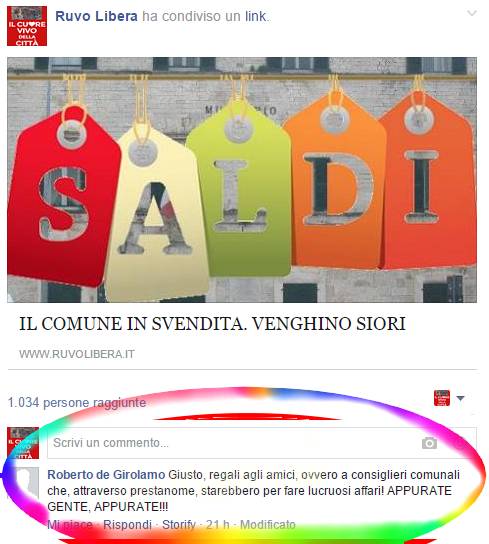Open the 21 h comment timestamp

tap(218, 525)
